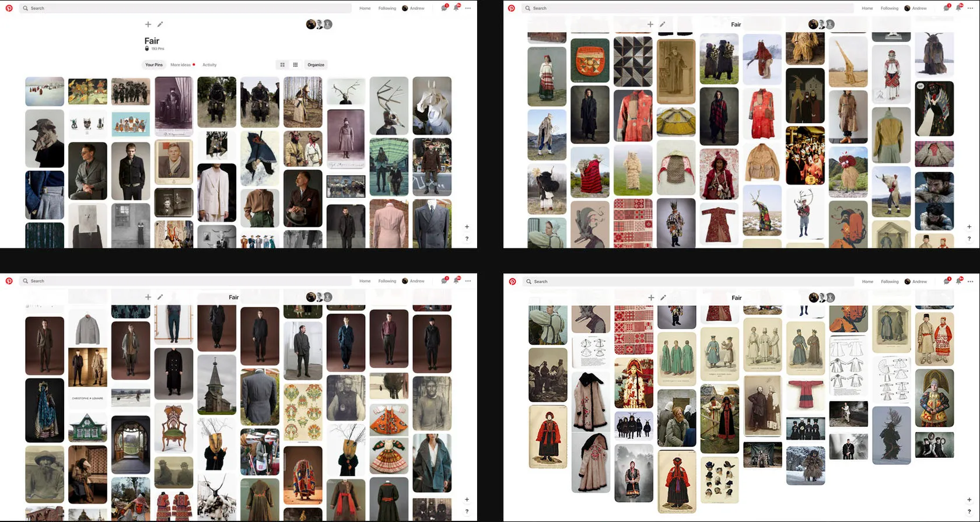Open the wooden church pin
Viewport: 980px width, 522px height.
(x=216, y=384)
